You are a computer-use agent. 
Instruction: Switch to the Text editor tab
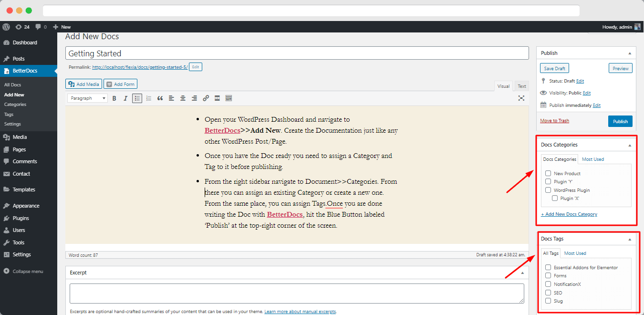pyautogui.click(x=521, y=86)
